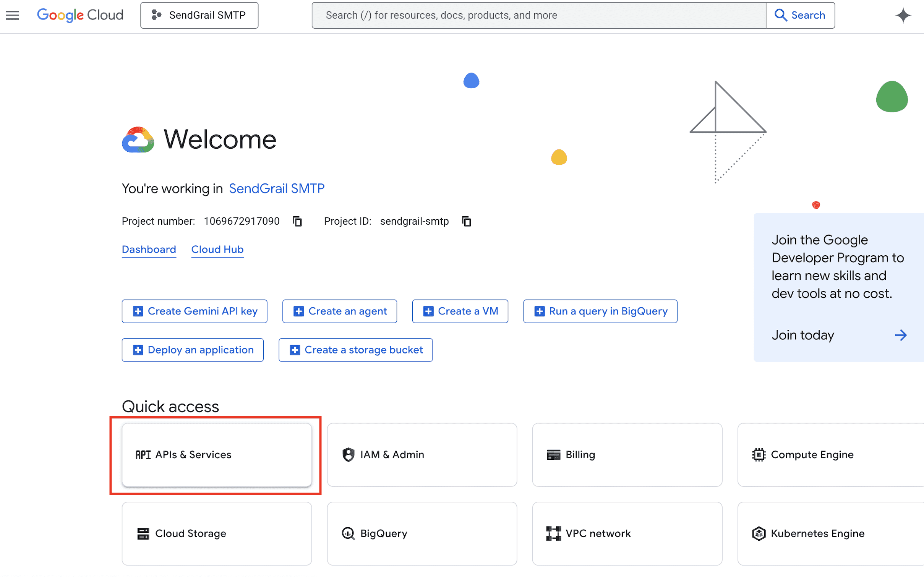
Task: Click the Cloud Storage icon
Action: click(x=143, y=533)
